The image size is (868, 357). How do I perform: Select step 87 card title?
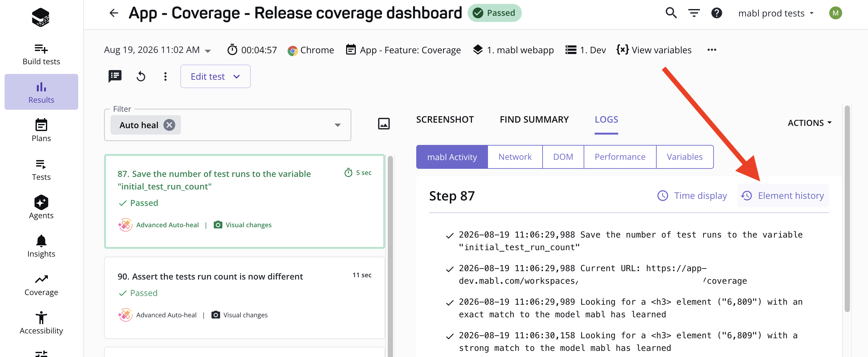click(214, 180)
